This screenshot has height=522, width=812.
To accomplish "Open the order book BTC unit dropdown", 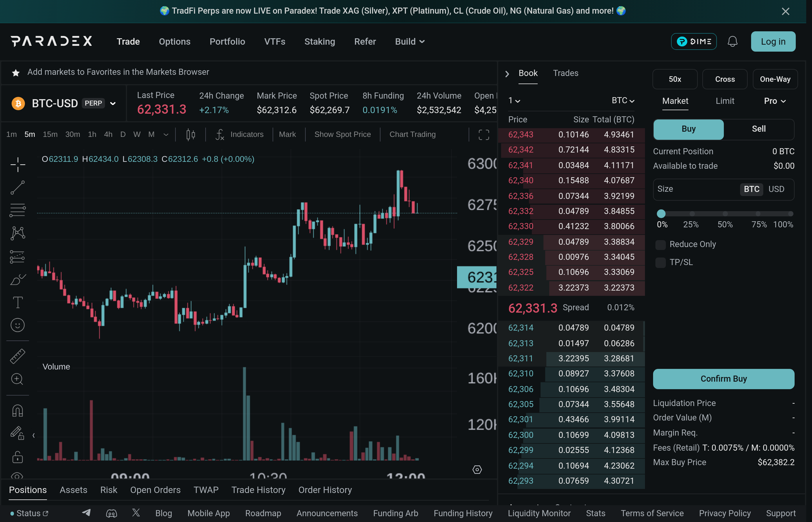I will tap(623, 101).
